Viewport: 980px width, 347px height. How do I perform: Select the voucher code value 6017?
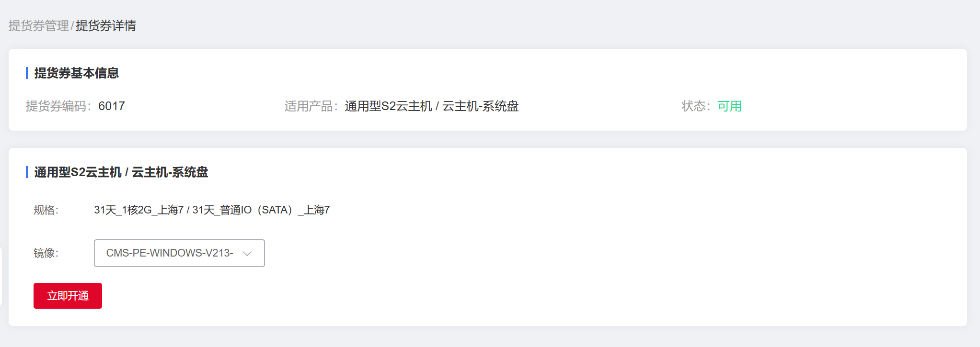(x=112, y=106)
